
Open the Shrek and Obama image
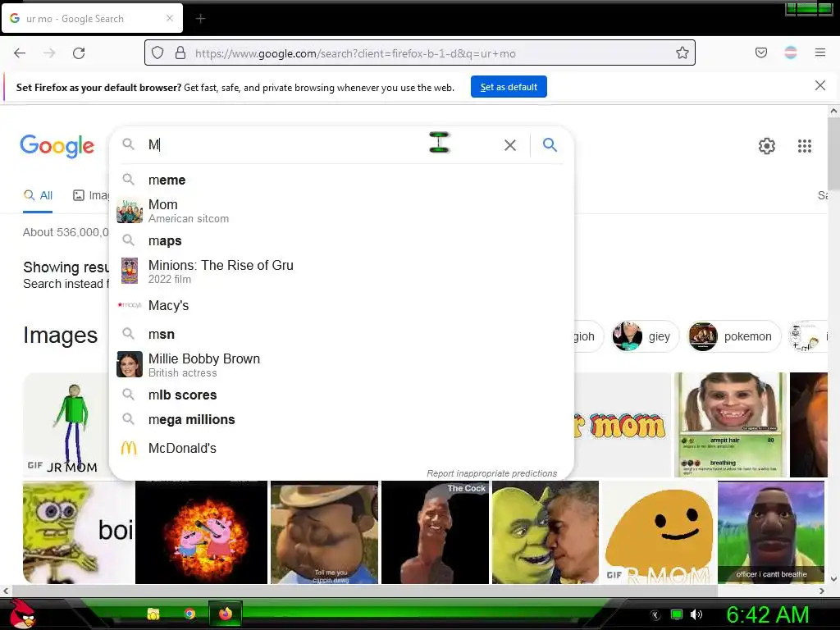pos(546,532)
